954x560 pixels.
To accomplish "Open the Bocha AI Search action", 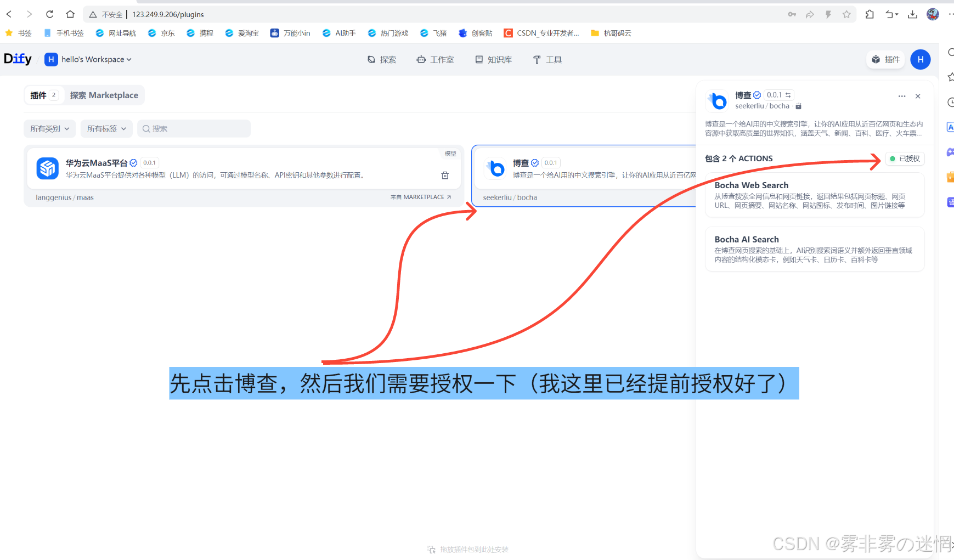I will tap(815, 249).
